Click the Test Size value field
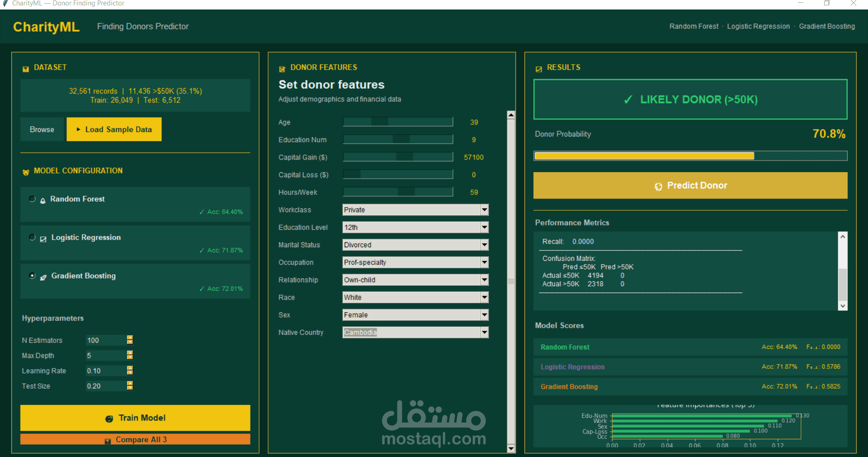The height and width of the screenshot is (457, 868). (x=106, y=386)
